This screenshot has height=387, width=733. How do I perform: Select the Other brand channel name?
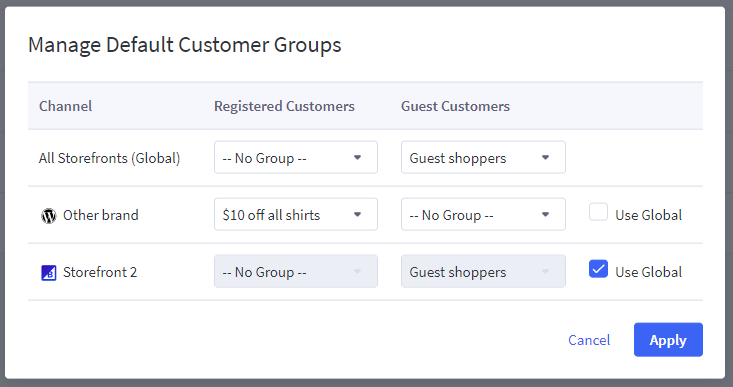coord(101,215)
